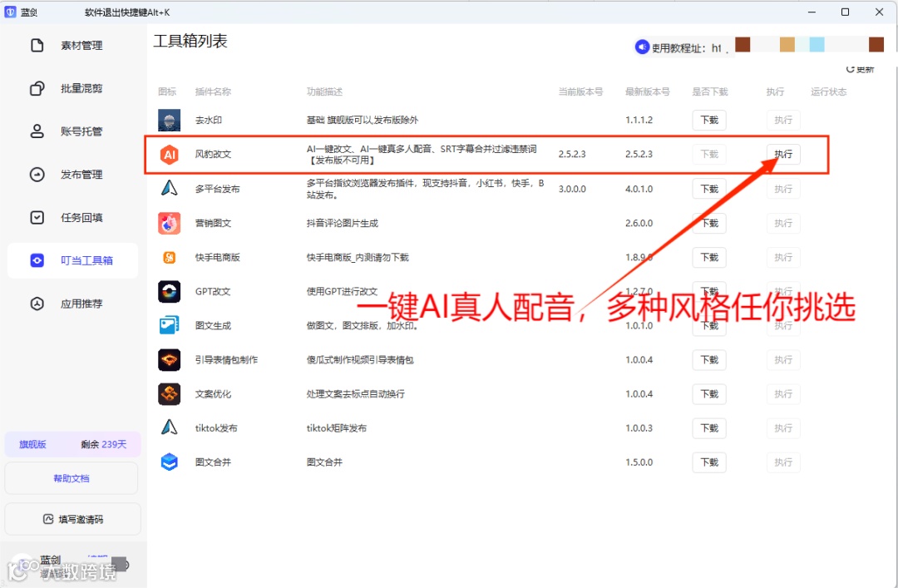Click the 任务回填 checkbox icon
Image resolution: width=898 pixels, height=588 pixels.
(37, 217)
